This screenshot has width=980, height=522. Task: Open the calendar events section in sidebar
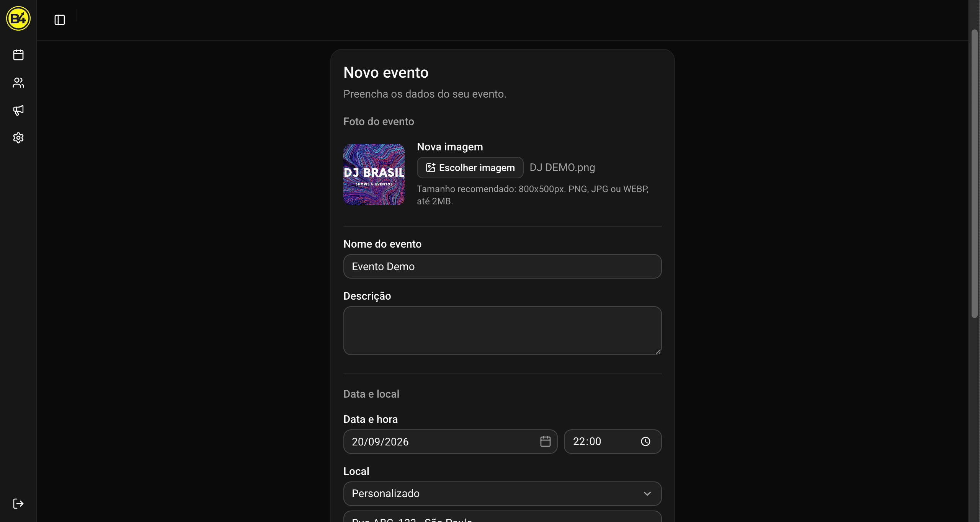(x=18, y=55)
